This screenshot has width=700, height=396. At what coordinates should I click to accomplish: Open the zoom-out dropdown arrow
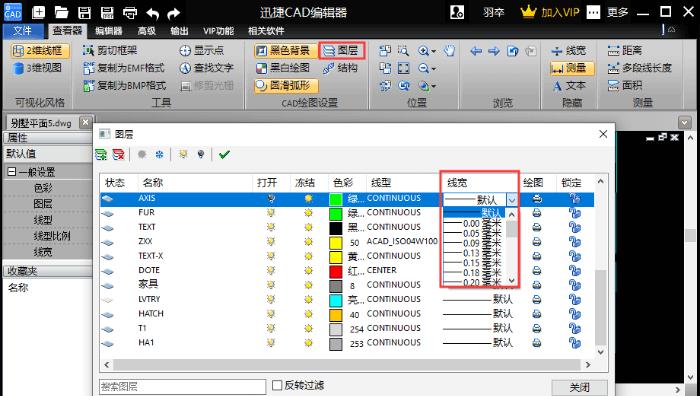coord(434,69)
